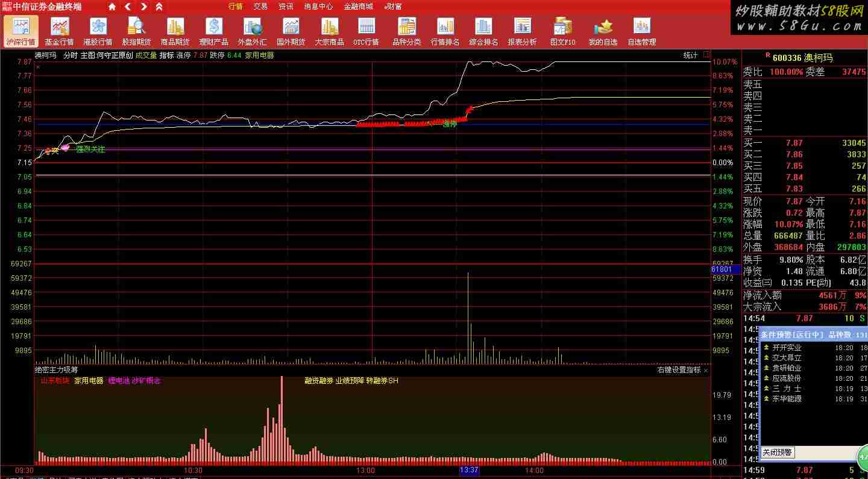This screenshot has height=479, width=868.
Task: Click 业绩预降 tag in indicator panel
Action: click(350, 381)
